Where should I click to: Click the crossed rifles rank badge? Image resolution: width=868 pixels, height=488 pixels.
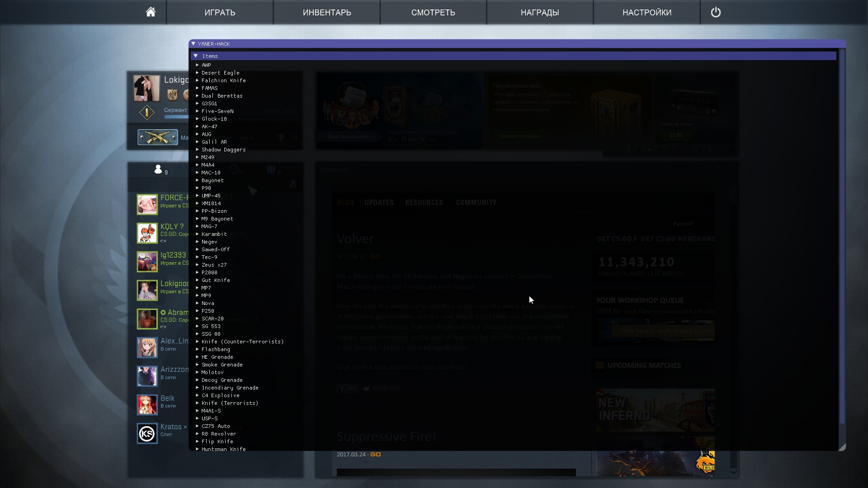point(158,137)
